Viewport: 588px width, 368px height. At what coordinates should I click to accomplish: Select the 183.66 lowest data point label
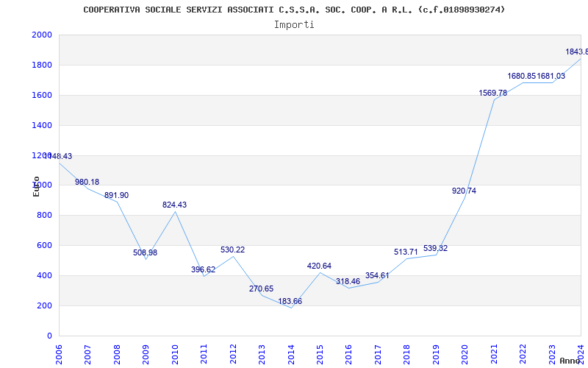[290, 302]
